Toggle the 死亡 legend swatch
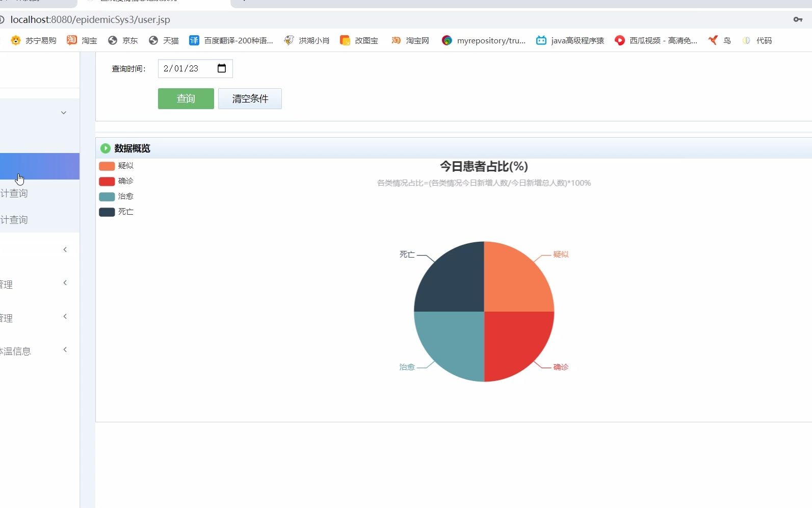 click(107, 212)
